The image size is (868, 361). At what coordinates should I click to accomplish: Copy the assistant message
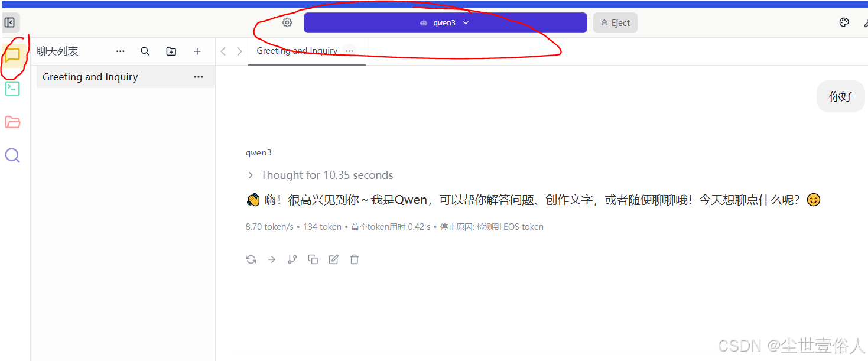pyautogui.click(x=313, y=259)
